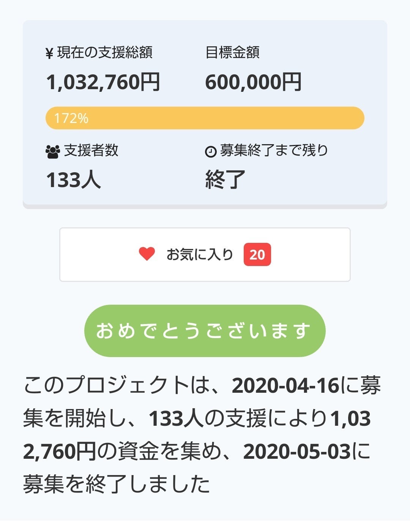Click the 133人 supporter count
Image resolution: width=410 pixels, height=532 pixels.
[x=73, y=179]
